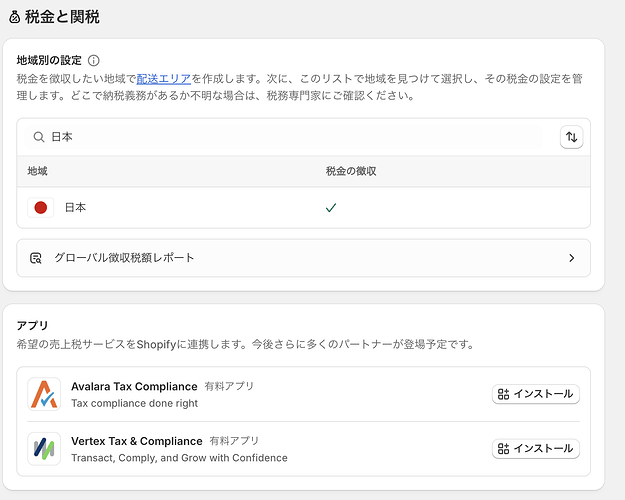Click the Avalara app logo
This screenshot has width=625, height=500.
44,394
